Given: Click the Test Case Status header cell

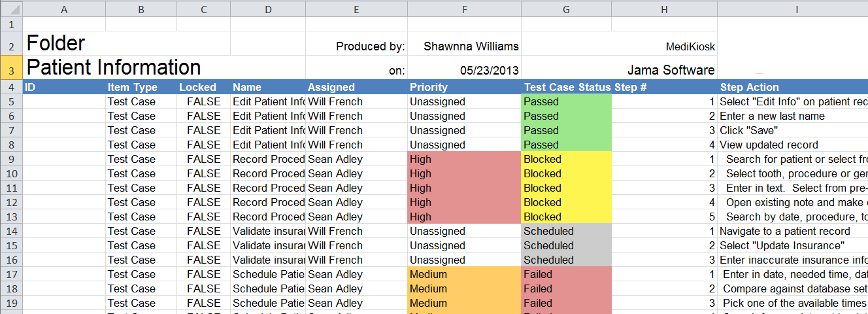Looking at the screenshot, I should [566, 87].
